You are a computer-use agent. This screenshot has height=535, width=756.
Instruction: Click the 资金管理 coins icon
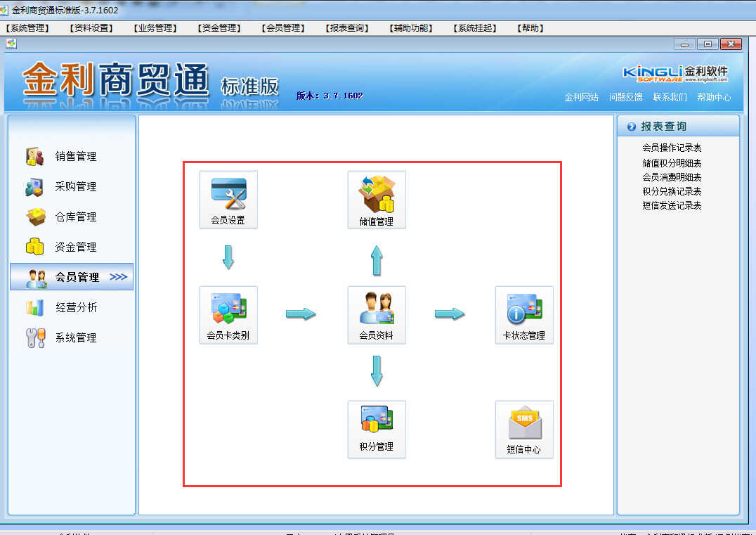pos(34,247)
